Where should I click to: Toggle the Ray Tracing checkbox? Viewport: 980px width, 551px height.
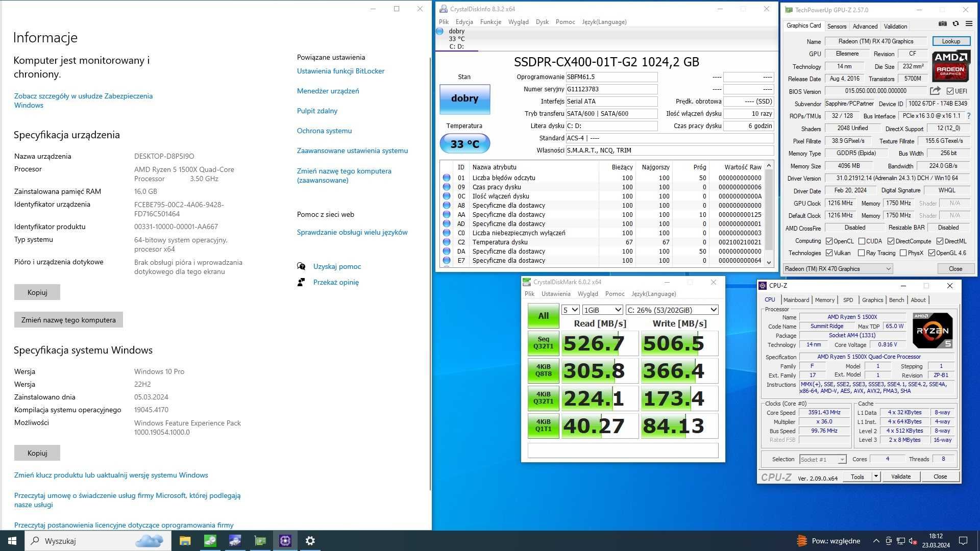point(862,253)
